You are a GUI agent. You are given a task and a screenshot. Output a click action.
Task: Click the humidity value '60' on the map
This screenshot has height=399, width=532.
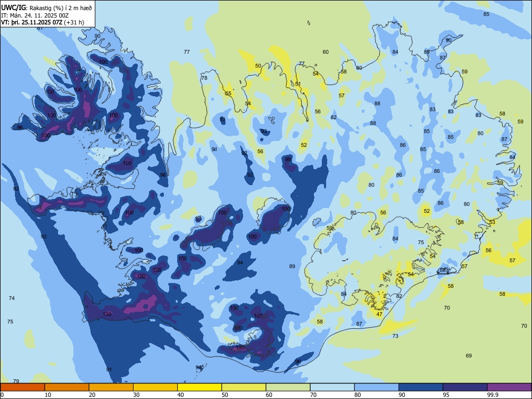pyautogui.click(x=326, y=52)
